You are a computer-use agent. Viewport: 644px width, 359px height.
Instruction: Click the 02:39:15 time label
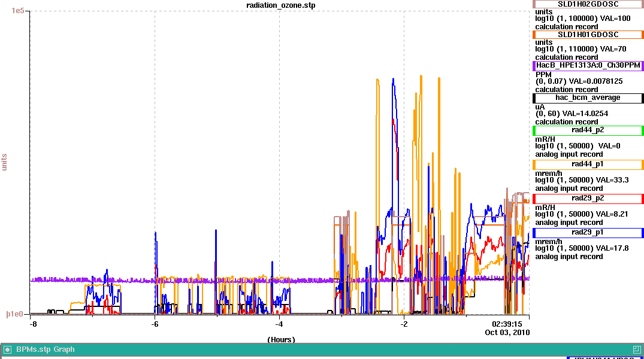click(x=507, y=324)
